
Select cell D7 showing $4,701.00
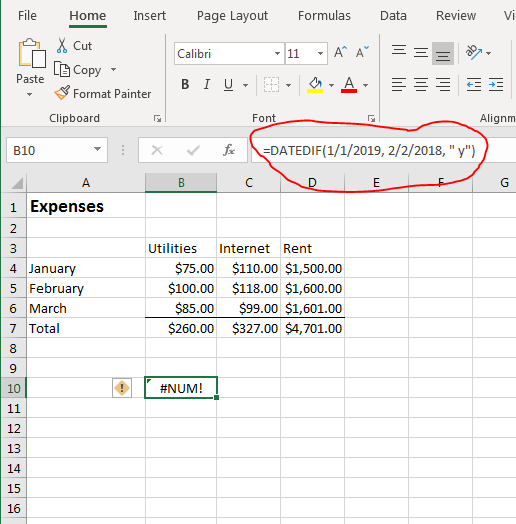tap(312, 328)
